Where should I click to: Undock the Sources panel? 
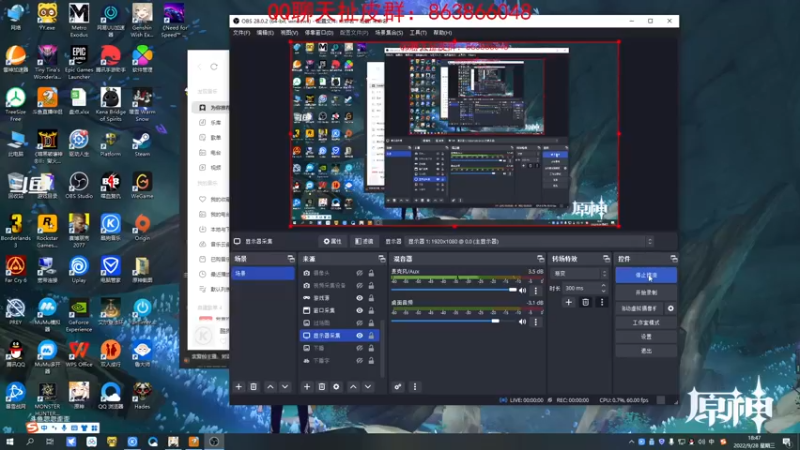point(381,259)
